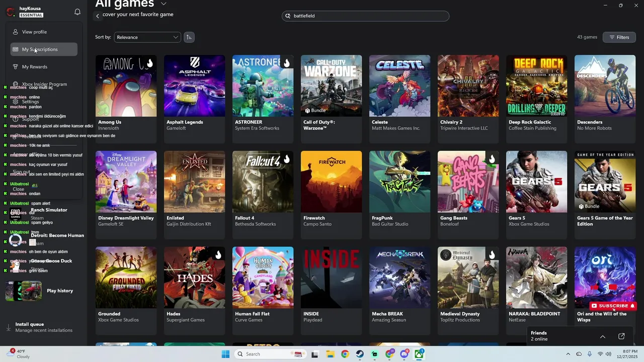644x362 pixels.
Task: Open File Explorer from the taskbar
Action: (330, 354)
